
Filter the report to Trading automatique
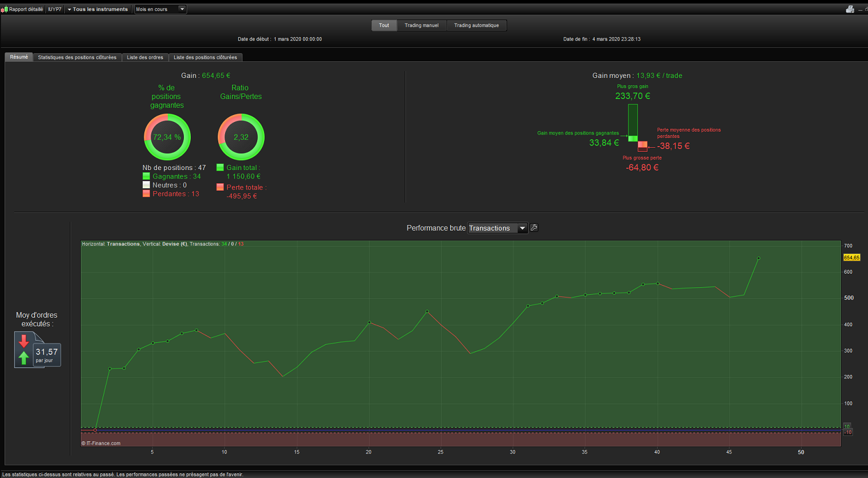[477, 25]
